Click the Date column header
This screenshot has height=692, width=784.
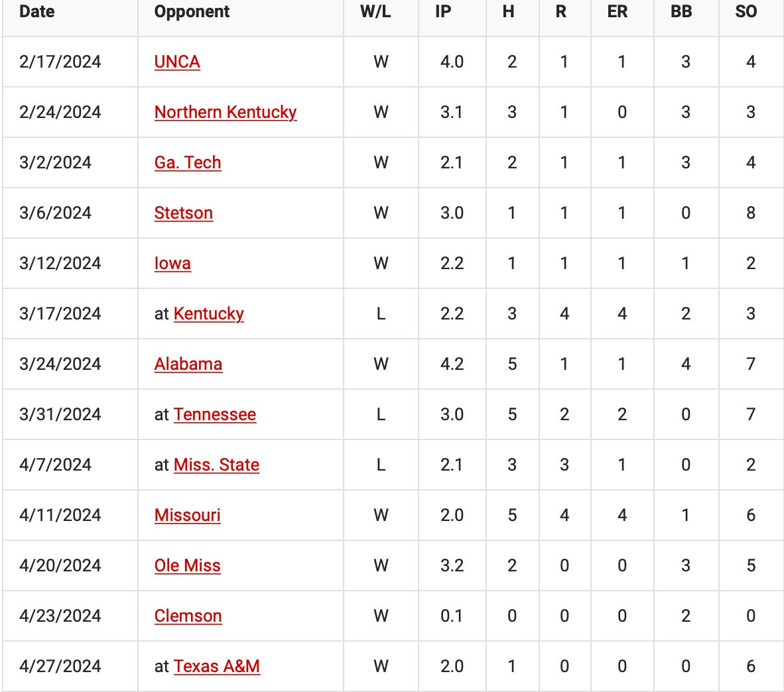(37, 12)
